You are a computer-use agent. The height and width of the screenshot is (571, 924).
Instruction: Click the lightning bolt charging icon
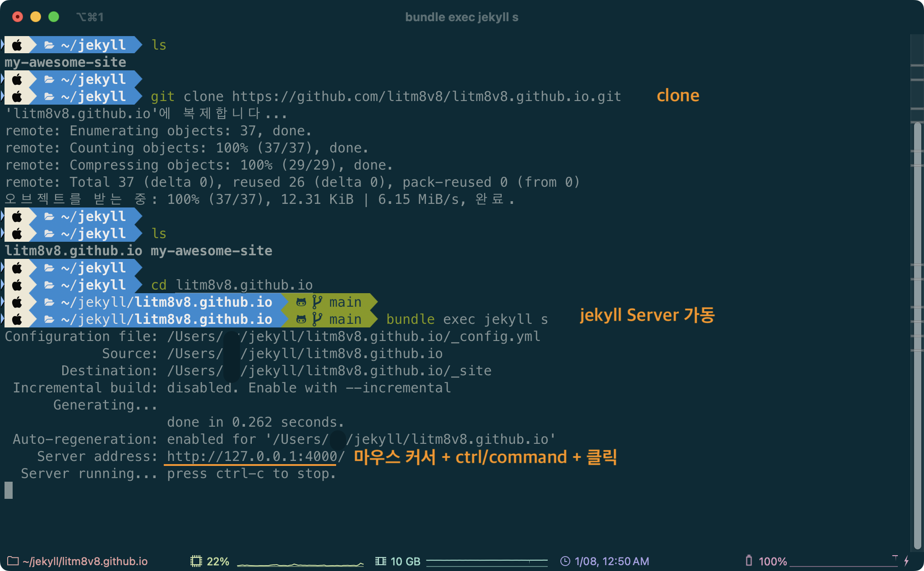point(906,561)
